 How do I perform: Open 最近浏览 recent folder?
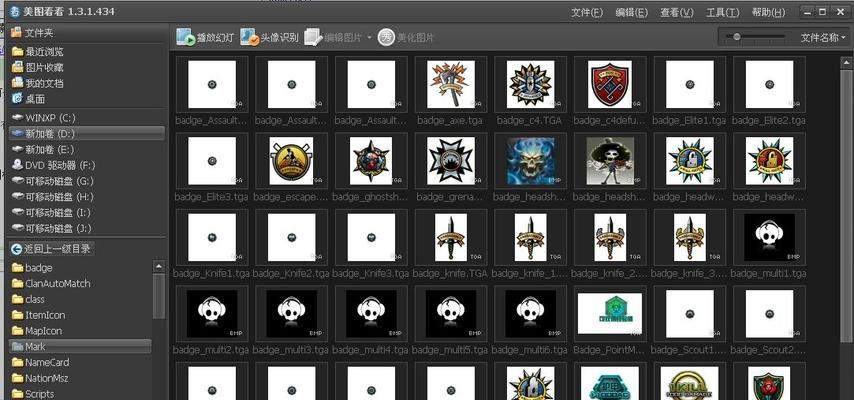click(37, 52)
